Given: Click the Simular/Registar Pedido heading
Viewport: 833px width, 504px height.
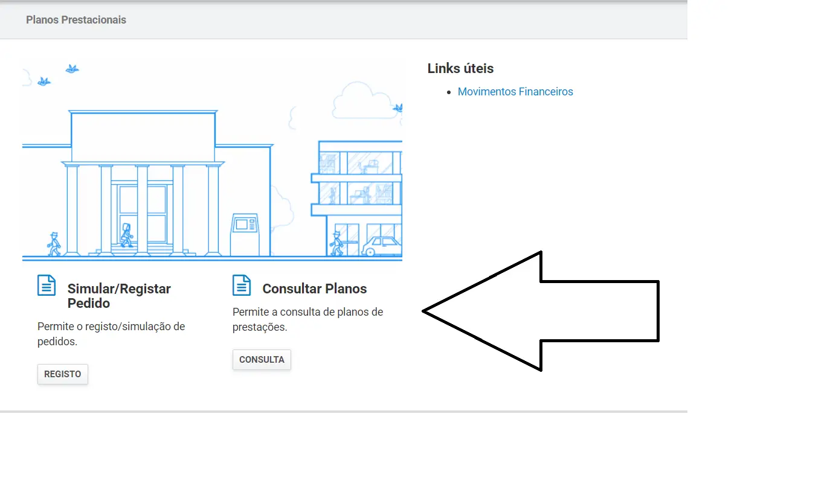Looking at the screenshot, I should click(119, 296).
